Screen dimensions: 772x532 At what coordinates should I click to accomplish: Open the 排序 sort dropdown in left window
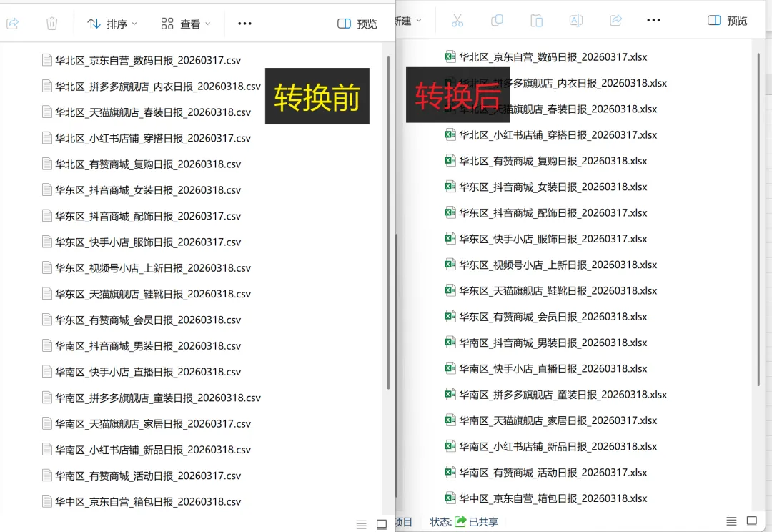pyautogui.click(x=112, y=24)
